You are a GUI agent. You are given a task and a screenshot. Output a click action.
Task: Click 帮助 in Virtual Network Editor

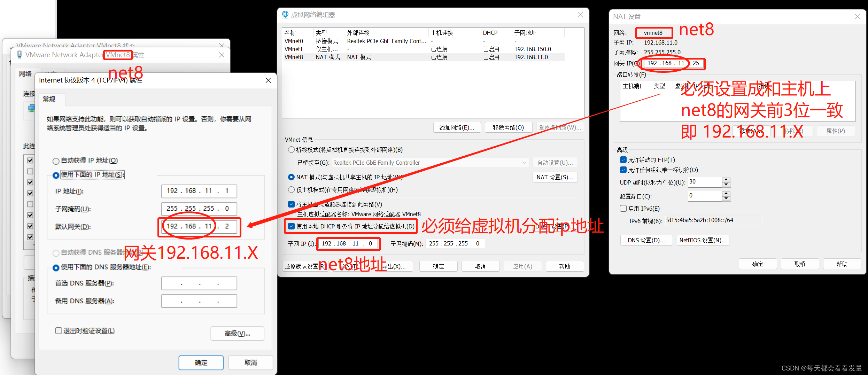(565, 266)
